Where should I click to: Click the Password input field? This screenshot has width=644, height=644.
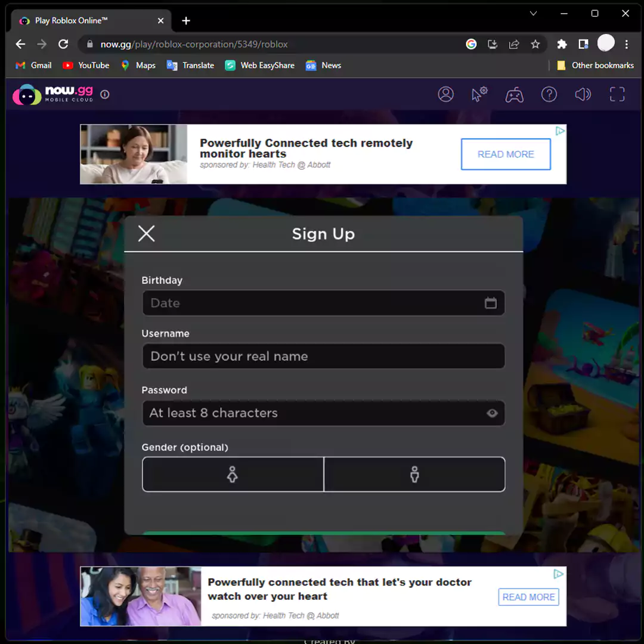[x=323, y=413]
